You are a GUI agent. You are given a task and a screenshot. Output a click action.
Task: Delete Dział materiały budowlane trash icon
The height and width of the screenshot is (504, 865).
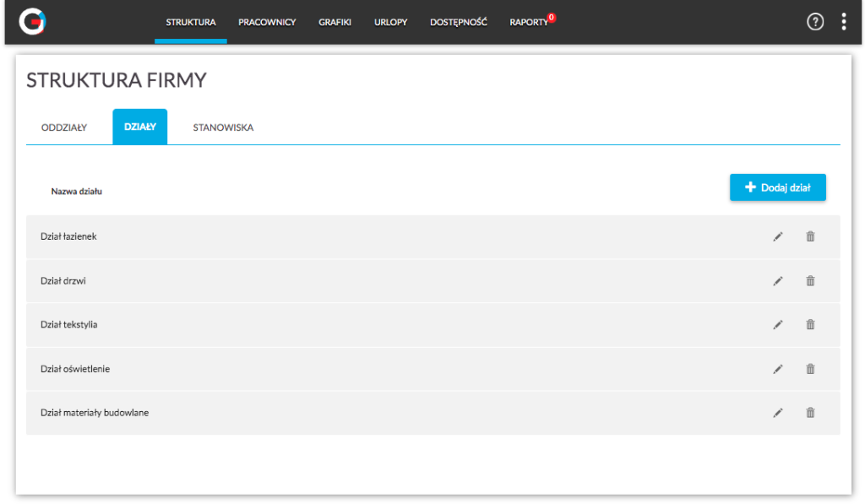(x=810, y=413)
